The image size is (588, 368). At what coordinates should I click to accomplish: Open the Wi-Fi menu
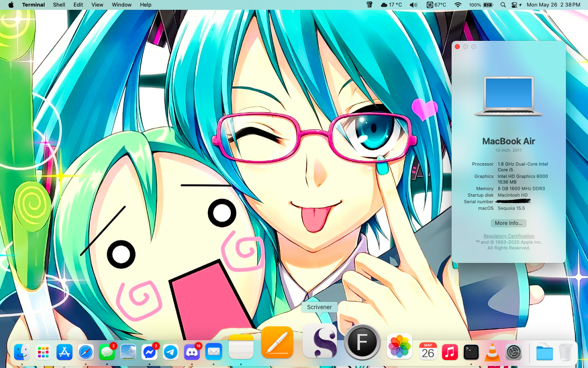click(458, 5)
